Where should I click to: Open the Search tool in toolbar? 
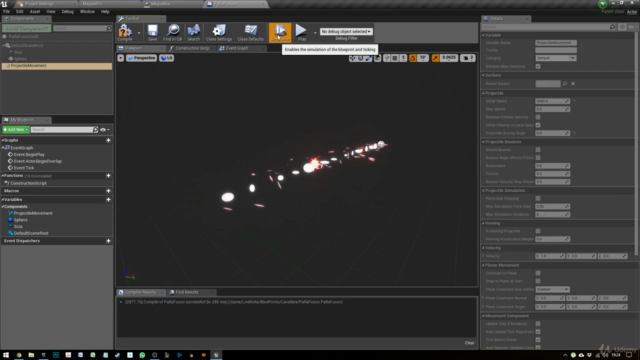click(x=193, y=32)
